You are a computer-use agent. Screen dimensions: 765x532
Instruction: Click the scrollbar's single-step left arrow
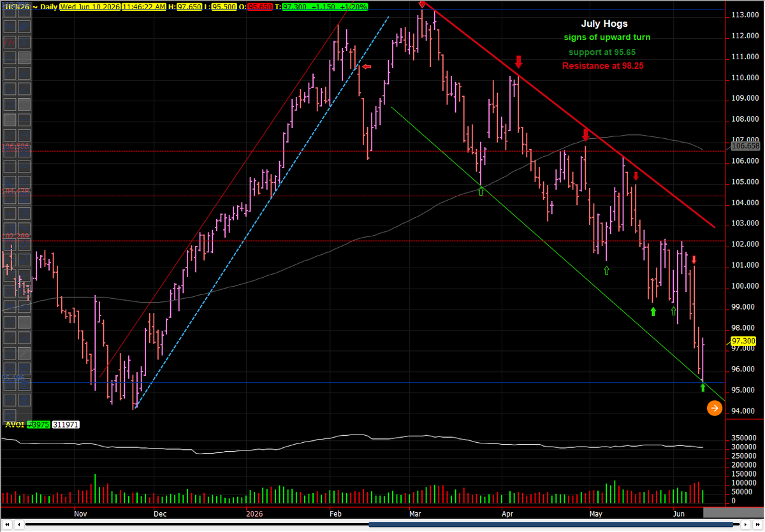19,524
